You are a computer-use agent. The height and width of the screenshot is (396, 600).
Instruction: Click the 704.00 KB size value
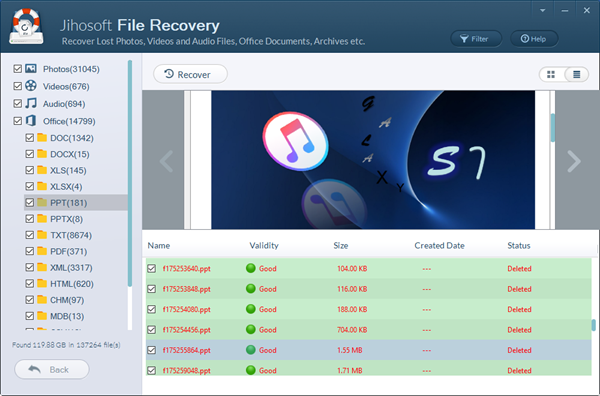tap(352, 330)
